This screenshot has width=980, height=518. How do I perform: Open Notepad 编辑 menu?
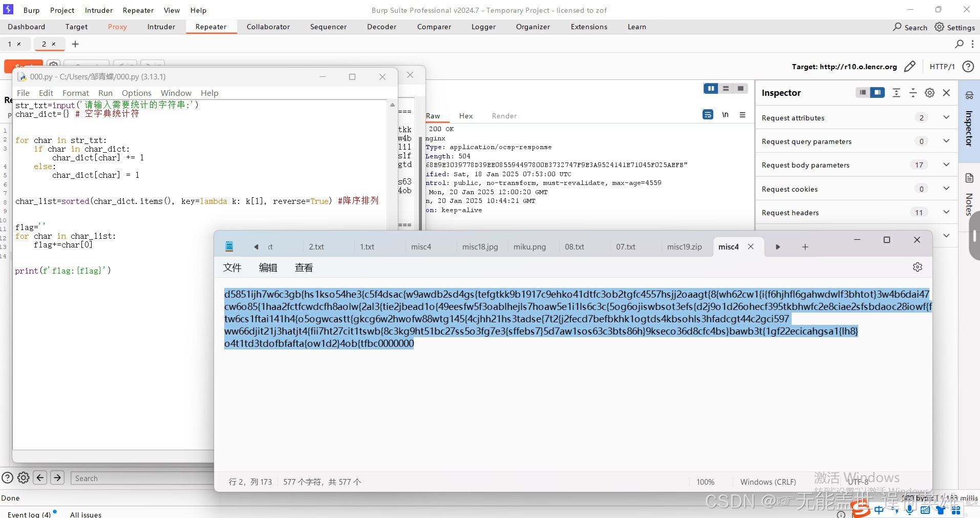coord(268,267)
